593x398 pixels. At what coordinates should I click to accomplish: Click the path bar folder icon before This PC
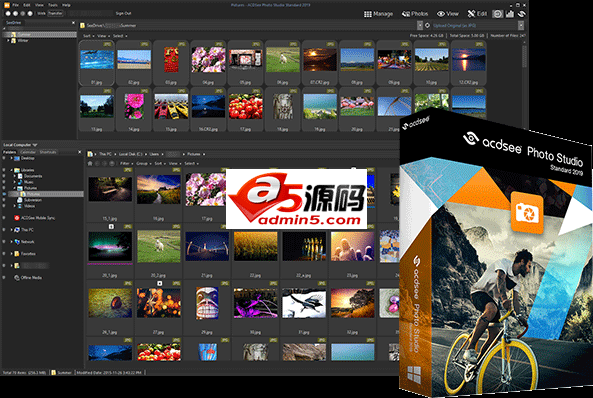90,154
